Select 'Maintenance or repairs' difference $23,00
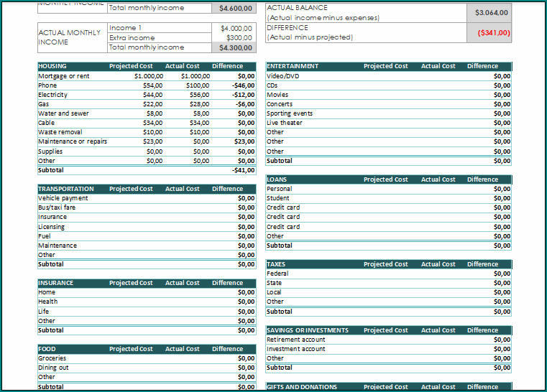This screenshot has width=547, height=392. (244, 141)
